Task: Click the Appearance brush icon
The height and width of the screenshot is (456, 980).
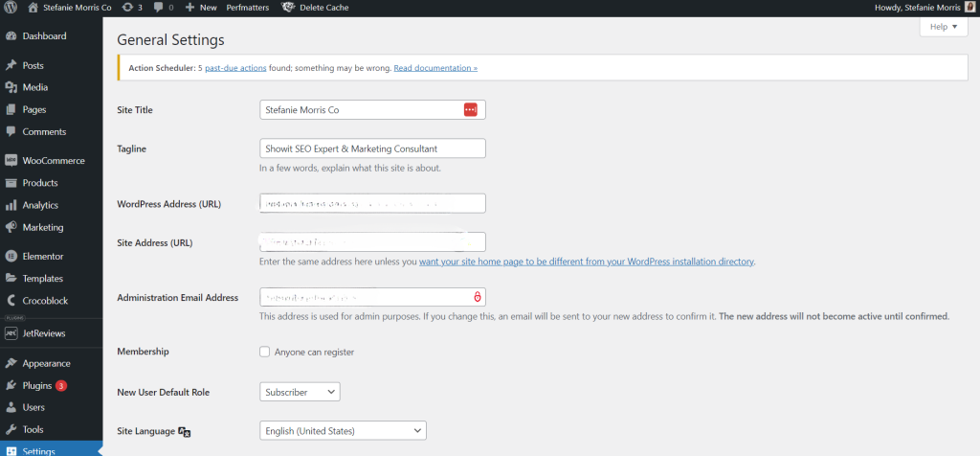Action: pyautogui.click(x=11, y=363)
